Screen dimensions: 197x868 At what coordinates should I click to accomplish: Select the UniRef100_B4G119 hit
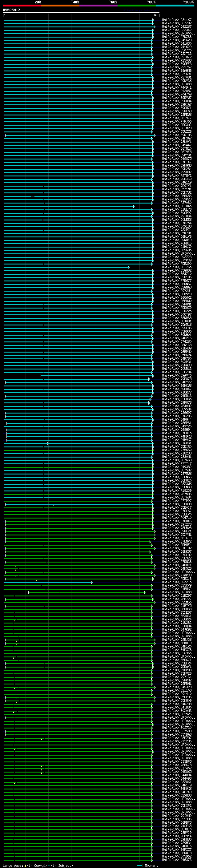[177, 182]
